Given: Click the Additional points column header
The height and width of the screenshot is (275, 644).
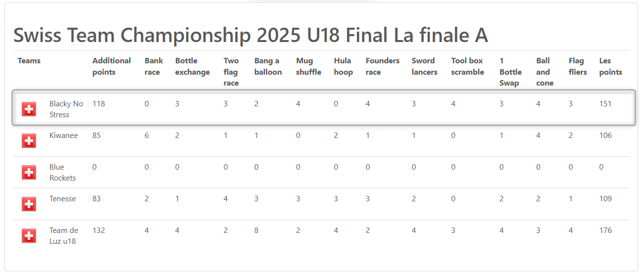Looking at the screenshot, I should tap(111, 66).
